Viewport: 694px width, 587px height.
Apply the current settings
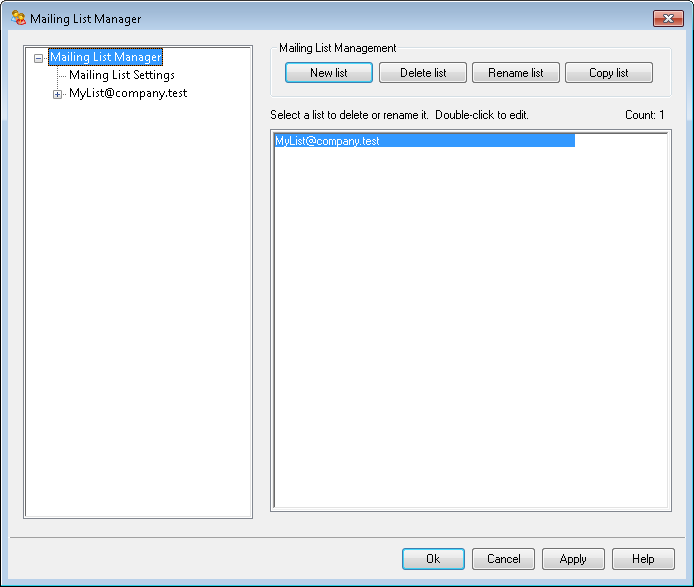[573, 559]
